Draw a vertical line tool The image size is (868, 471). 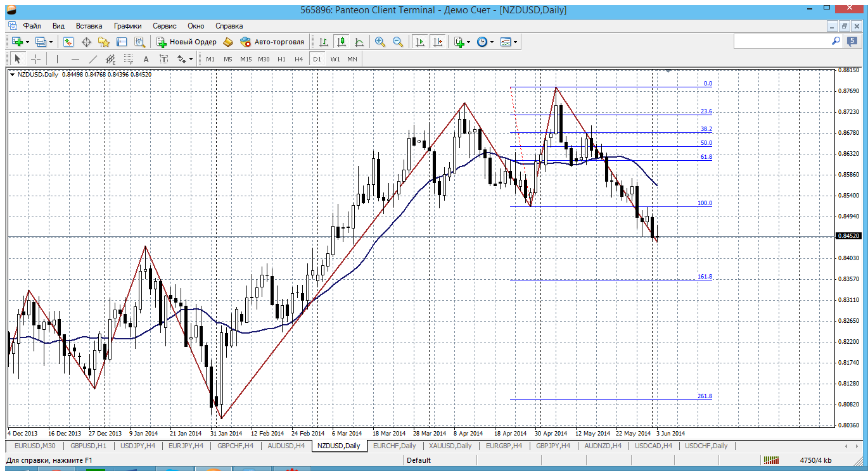(57, 59)
